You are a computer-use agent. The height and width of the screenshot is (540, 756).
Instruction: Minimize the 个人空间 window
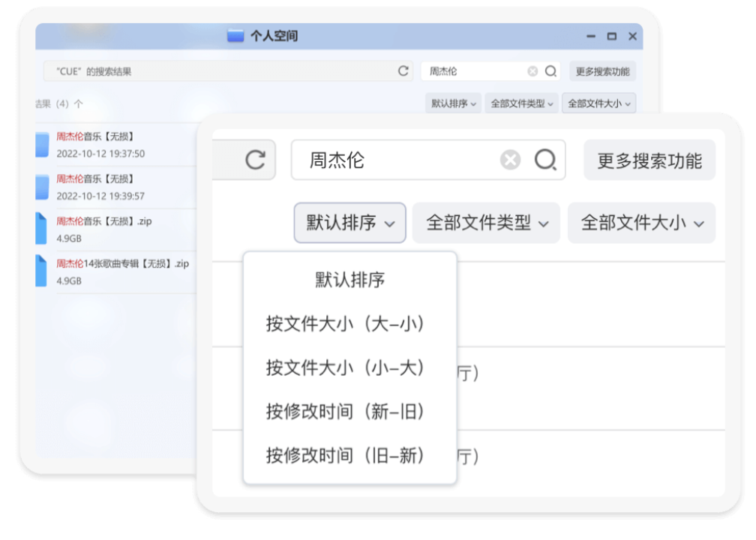pos(591,36)
